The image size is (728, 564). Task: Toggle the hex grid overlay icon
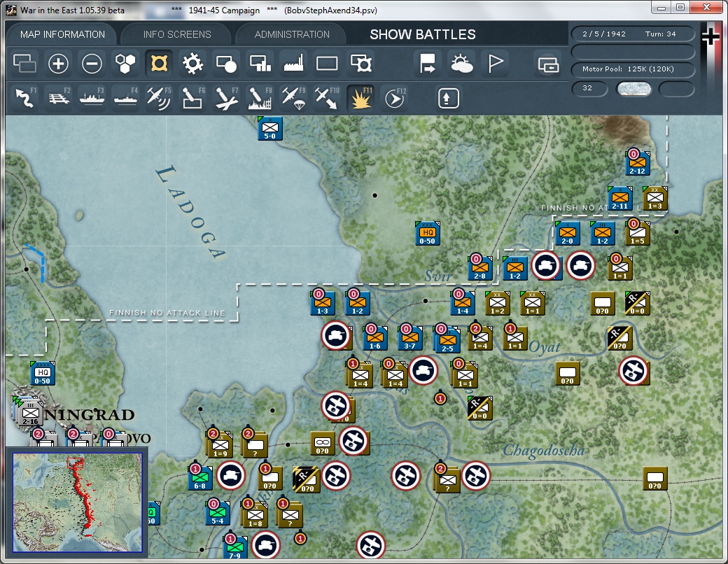[x=125, y=63]
